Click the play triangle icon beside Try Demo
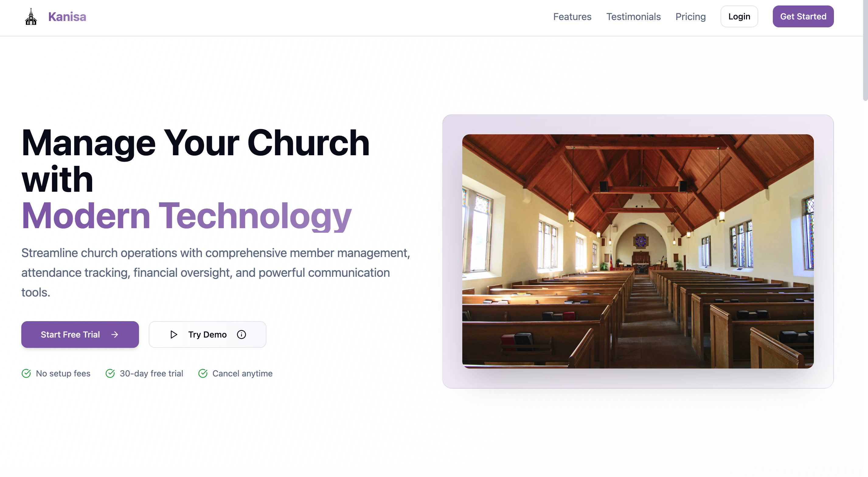Screen dimensions: 868x477 [174, 334]
